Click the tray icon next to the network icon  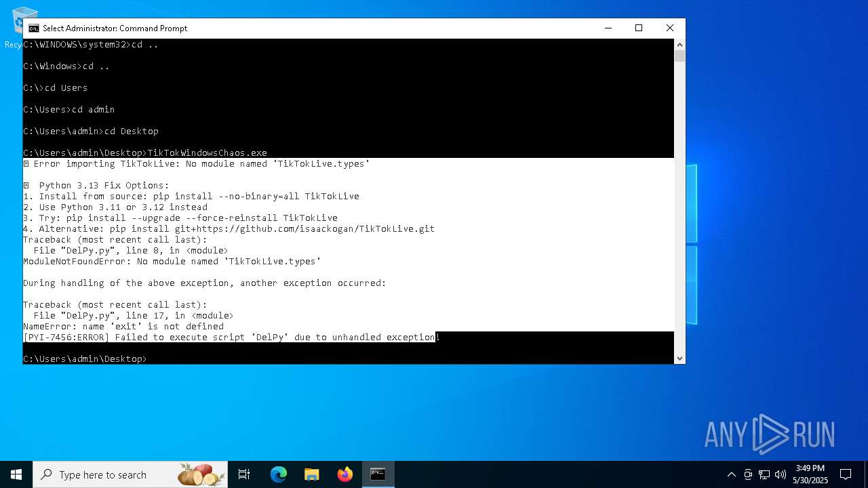point(748,474)
